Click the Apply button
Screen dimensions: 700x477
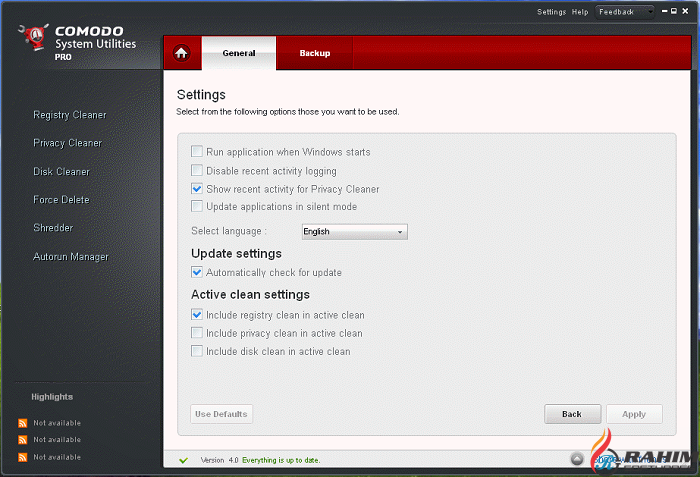click(634, 414)
